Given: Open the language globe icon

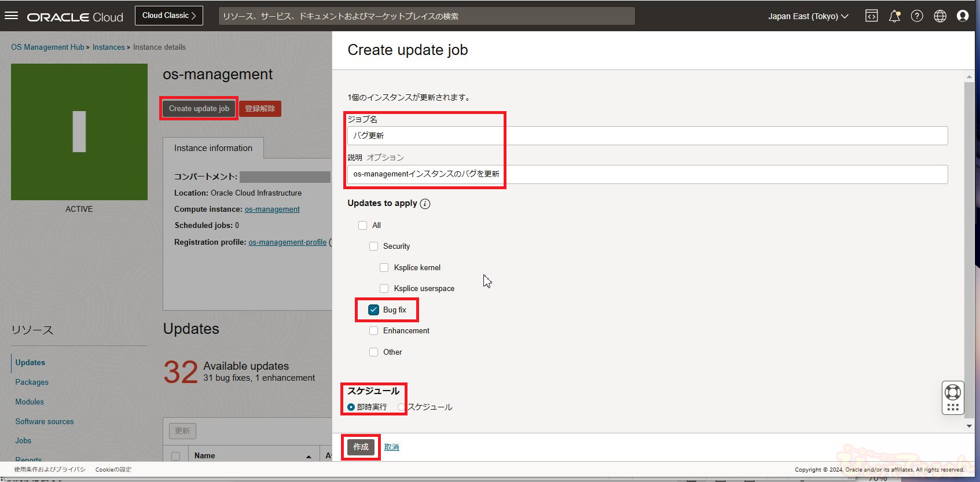Looking at the screenshot, I should coord(940,16).
